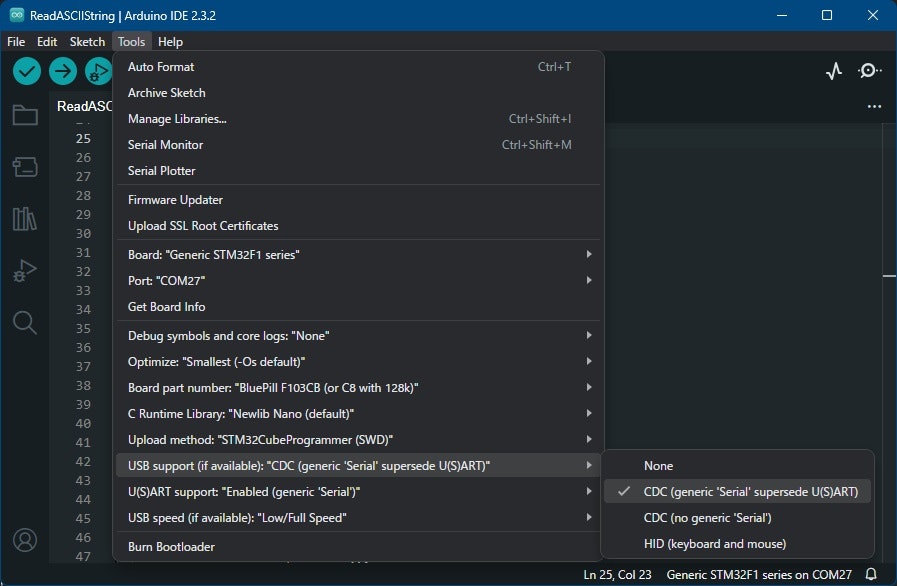The width and height of the screenshot is (897, 586).
Task: Select HID (keyboard and mouse) option
Action: coord(737,544)
